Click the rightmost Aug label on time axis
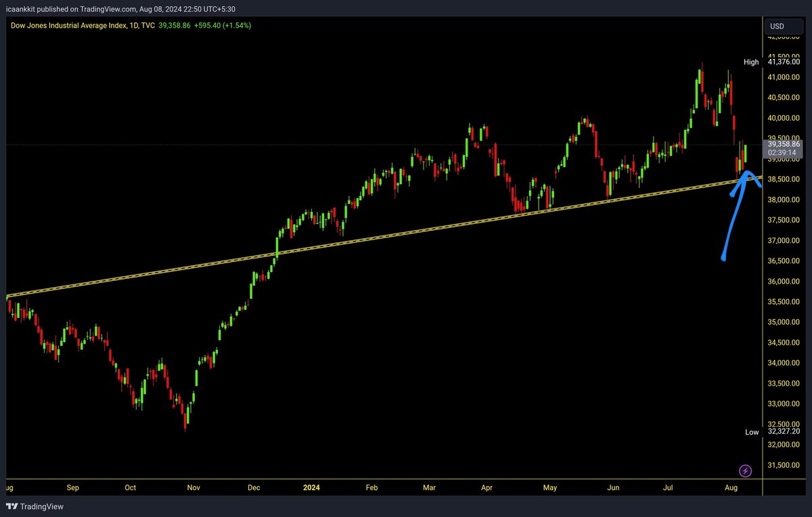 point(732,487)
